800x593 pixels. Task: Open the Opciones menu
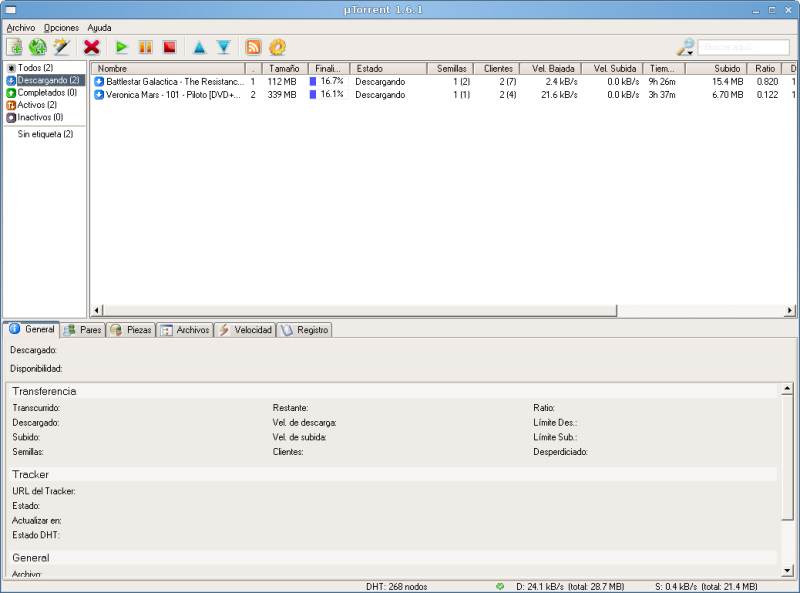(x=61, y=28)
